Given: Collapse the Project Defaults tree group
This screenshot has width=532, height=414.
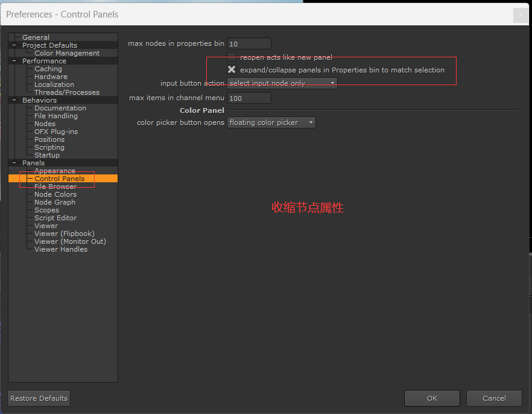Looking at the screenshot, I should point(14,45).
